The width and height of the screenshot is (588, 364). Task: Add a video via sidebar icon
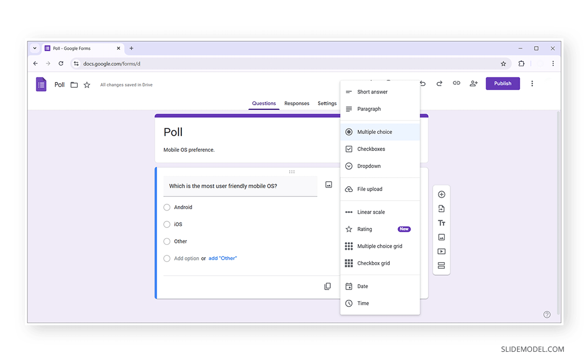(x=441, y=251)
